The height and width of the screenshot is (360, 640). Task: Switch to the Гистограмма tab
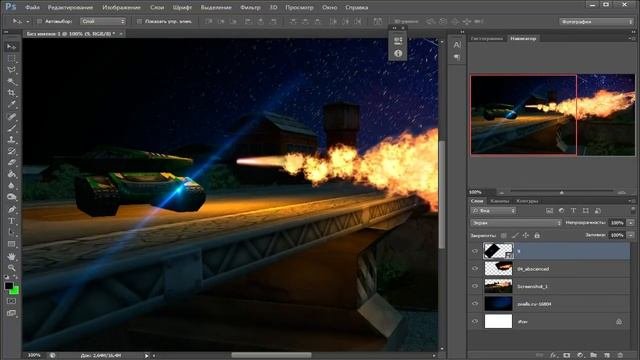(x=486, y=38)
